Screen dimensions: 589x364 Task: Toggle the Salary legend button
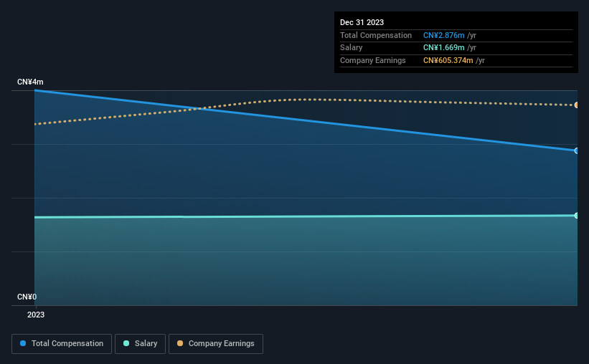point(140,344)
